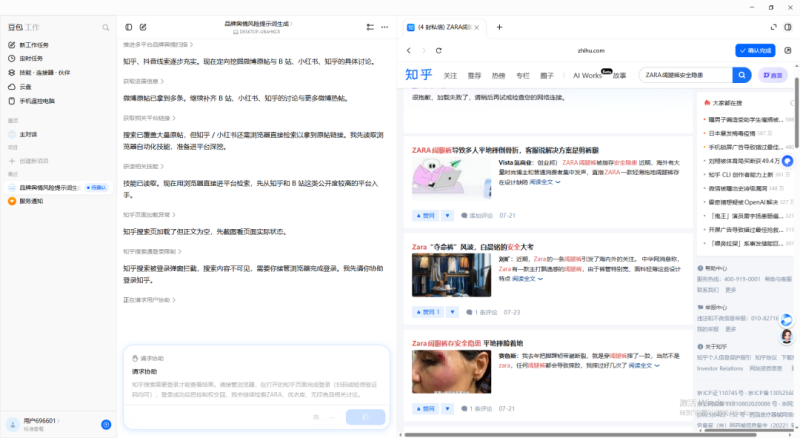Click the new chat compose icon in chat header

[x=143, y=27]
